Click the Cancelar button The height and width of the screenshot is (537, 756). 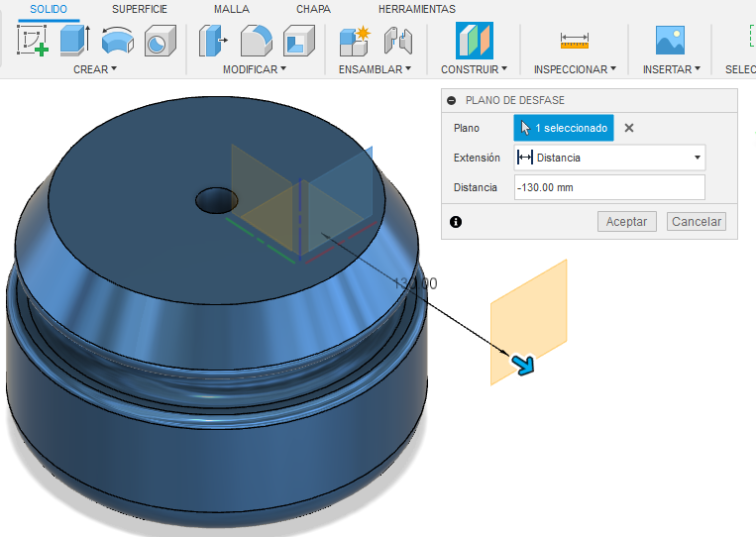pyautogui.click(x=697, y=221)
